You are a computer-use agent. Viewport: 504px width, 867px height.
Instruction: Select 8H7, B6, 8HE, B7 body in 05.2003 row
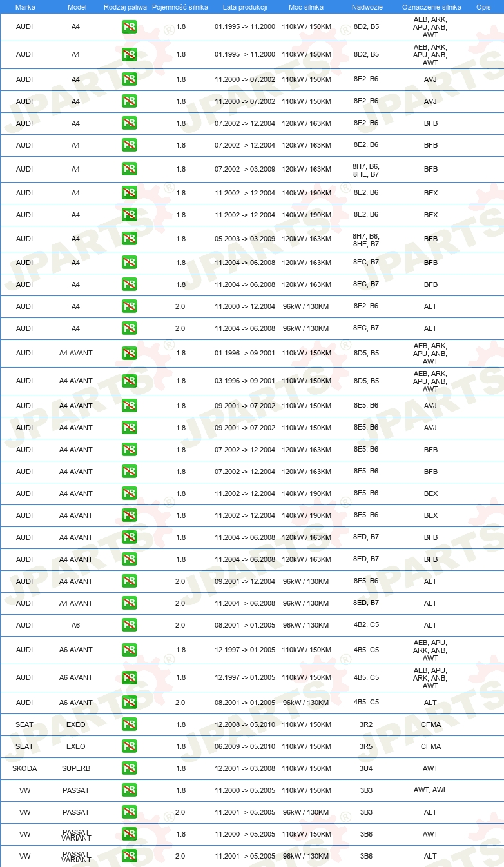coord(366,240)
